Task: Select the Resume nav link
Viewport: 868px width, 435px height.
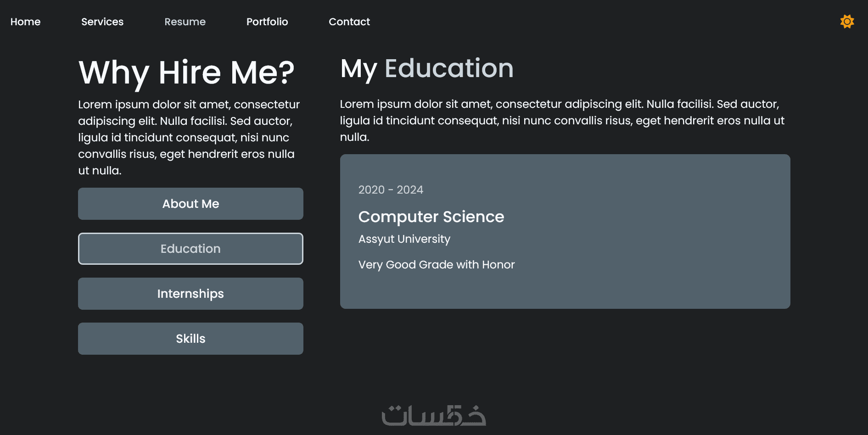Action: [x=185, y=22]
